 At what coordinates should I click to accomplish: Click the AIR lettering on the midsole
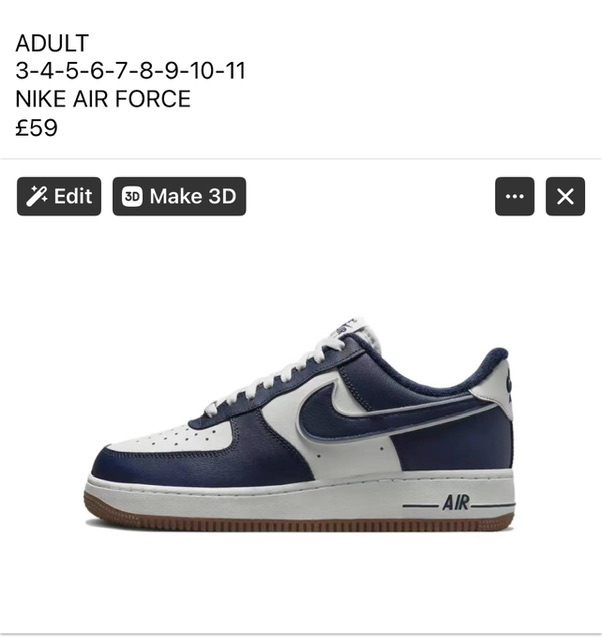tap(456, 502)
